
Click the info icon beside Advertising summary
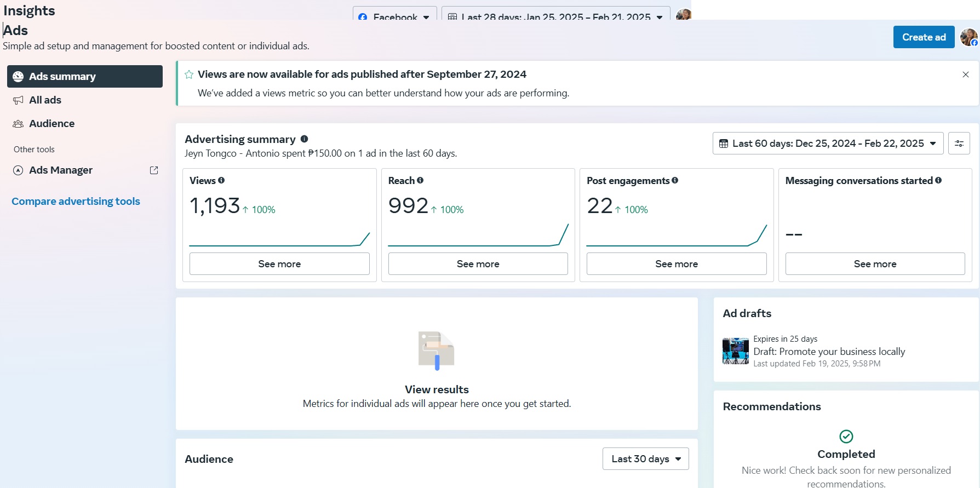(305, 139)
